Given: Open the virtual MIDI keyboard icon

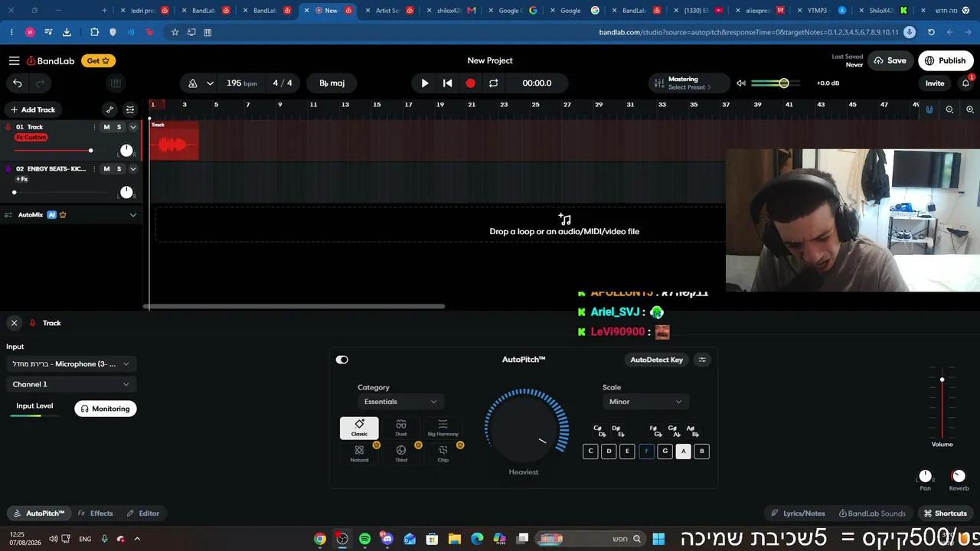Looking at the screenshot, I should click(116, 83).
